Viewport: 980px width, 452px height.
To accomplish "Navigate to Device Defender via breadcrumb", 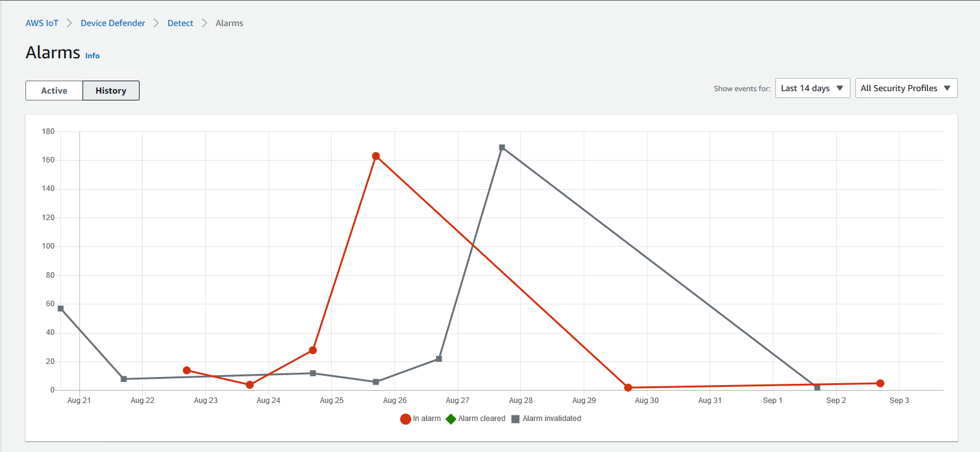I will click(x=113, y=22).
